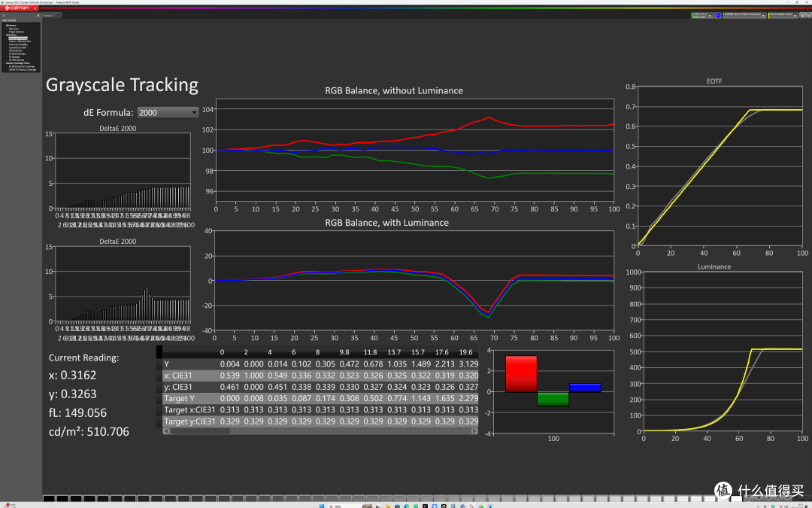Screen dimensions: 812x508
Task: Add a new history tab
Action: 58,16
